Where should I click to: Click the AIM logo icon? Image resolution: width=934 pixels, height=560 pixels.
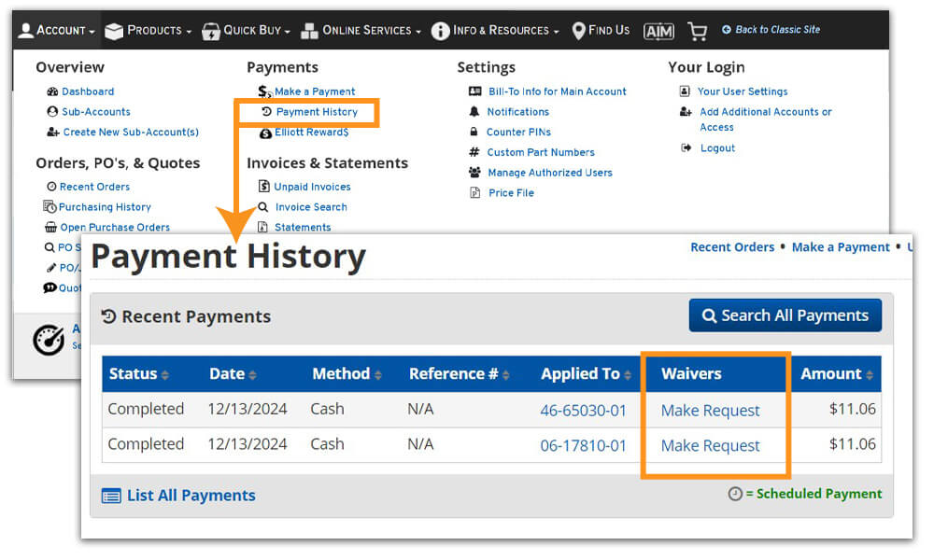[x=658, y=31]
